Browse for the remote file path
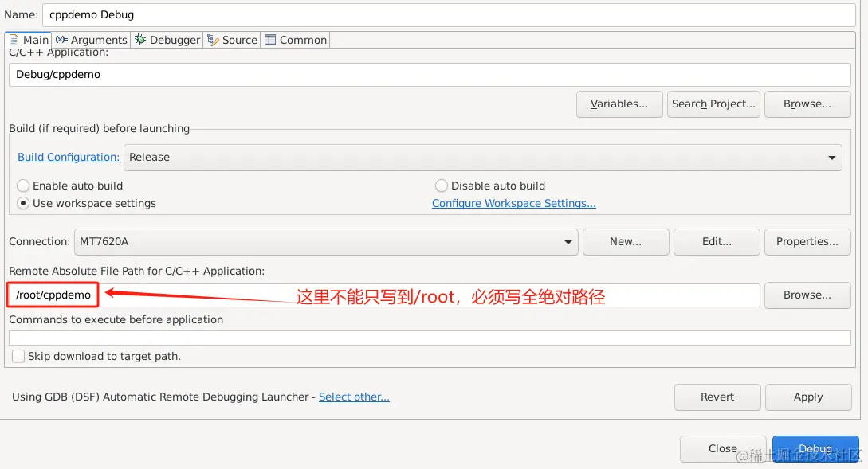 pyautogui.click(x=807, y=295)
